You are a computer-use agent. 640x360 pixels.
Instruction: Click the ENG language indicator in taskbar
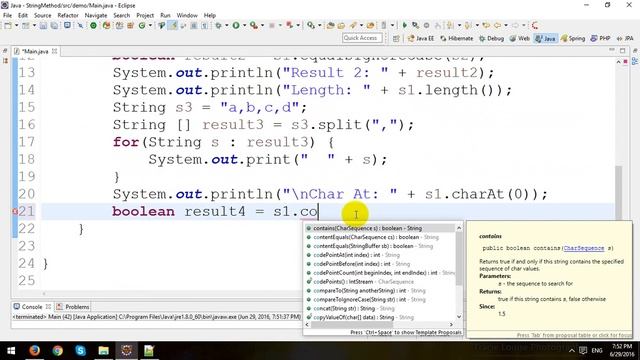[x=597, y=351]
